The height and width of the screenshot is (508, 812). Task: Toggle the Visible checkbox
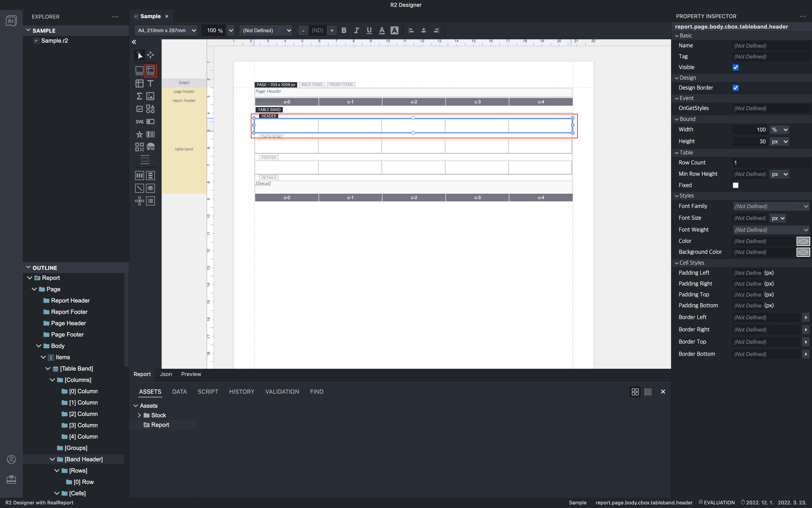tap(735, 67)
